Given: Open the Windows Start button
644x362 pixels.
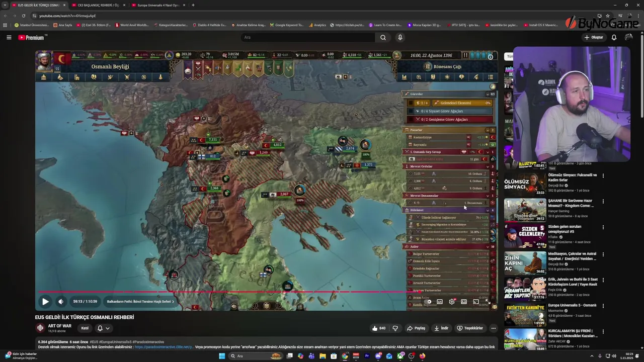Looking at the screenshot, I should 221,356.
